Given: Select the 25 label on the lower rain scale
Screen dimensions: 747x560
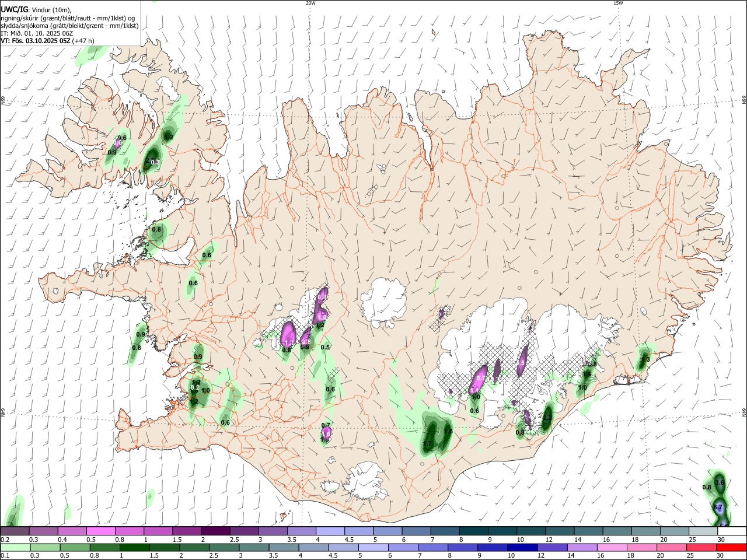Looking at the screenshot, I should (x=691, y=556).
